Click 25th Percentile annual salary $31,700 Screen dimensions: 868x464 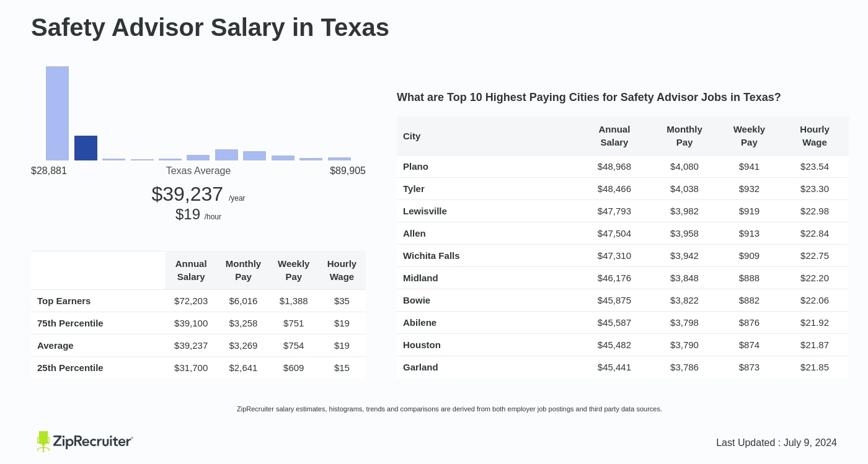pos(191,368)
